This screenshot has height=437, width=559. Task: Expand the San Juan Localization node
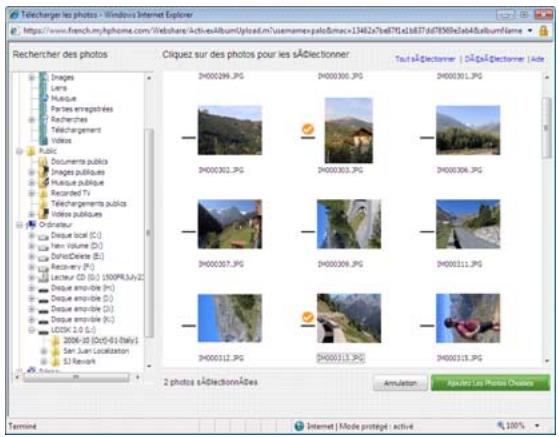click(43, 351)
